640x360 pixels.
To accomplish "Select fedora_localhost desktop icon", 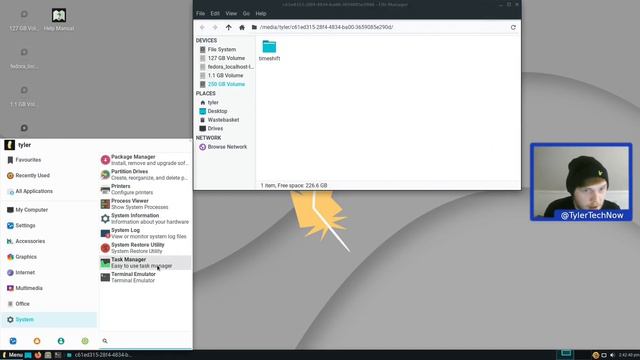I will tap(24, 58).
